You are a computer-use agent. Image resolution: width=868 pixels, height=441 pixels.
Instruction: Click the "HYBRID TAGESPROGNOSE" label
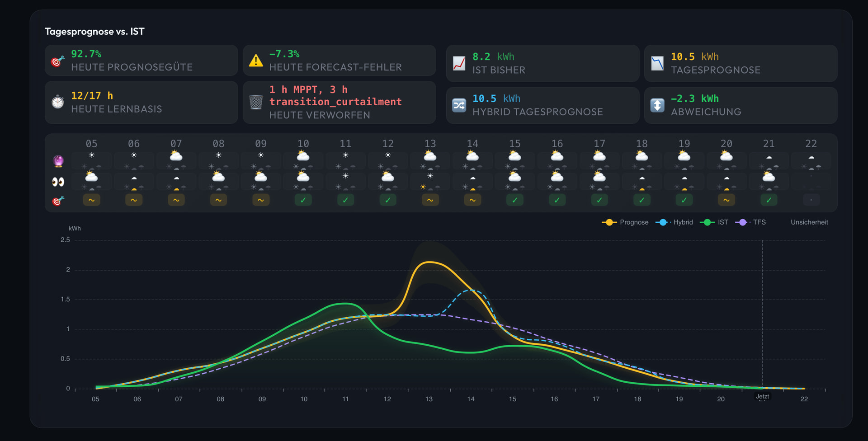coord(538,112)
